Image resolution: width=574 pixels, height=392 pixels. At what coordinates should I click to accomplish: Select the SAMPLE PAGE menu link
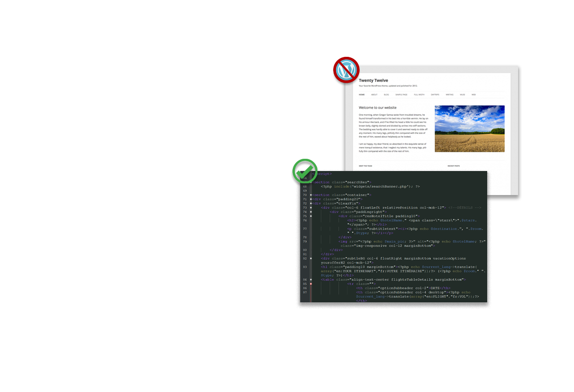401,95
